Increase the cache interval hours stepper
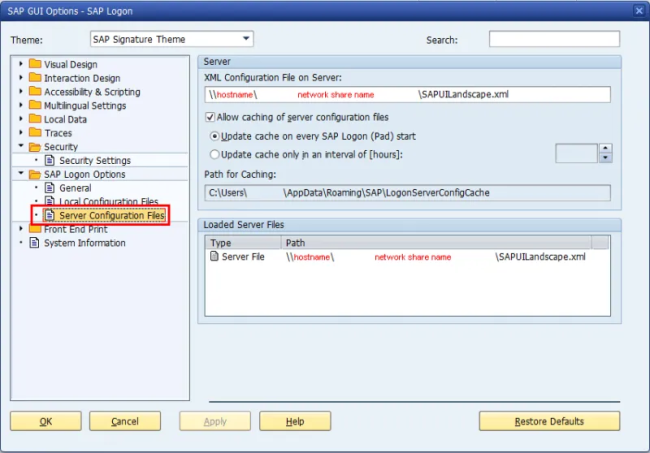This screenshot has height=453, width=650. tap(606, 148)
